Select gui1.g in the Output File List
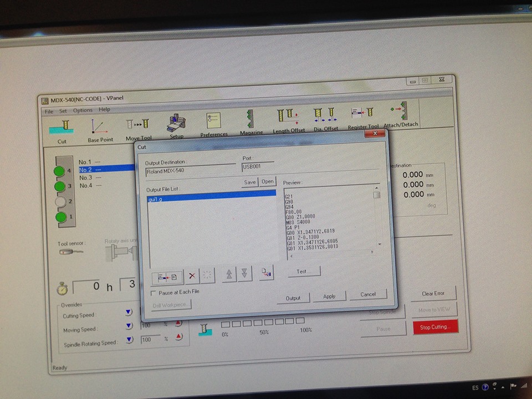532x399 pixels. tap(211, 196)
